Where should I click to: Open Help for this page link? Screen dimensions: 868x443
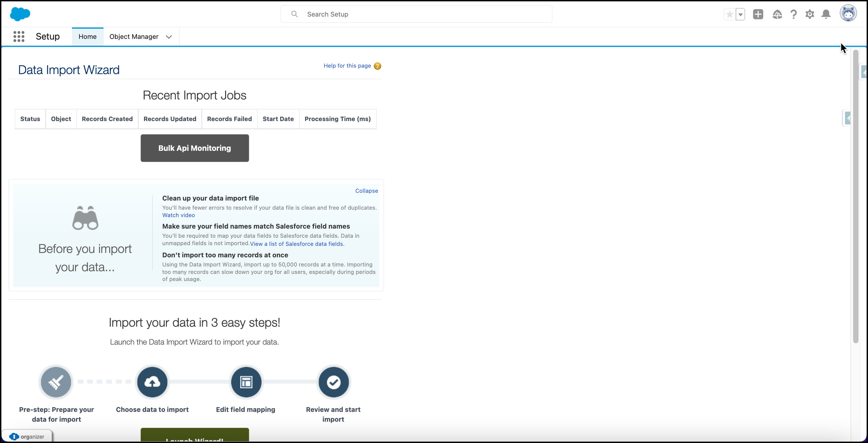(347, 66)
